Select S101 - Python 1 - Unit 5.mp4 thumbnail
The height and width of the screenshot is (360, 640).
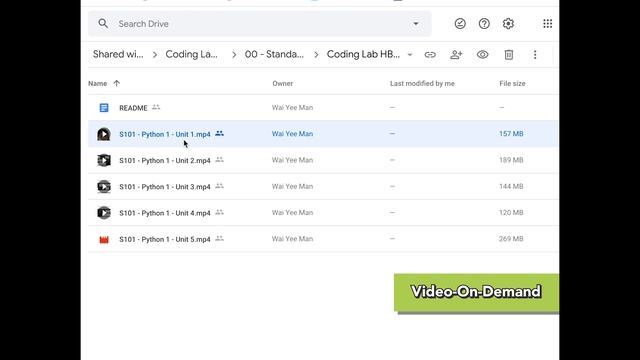click(x=104, y=239)
